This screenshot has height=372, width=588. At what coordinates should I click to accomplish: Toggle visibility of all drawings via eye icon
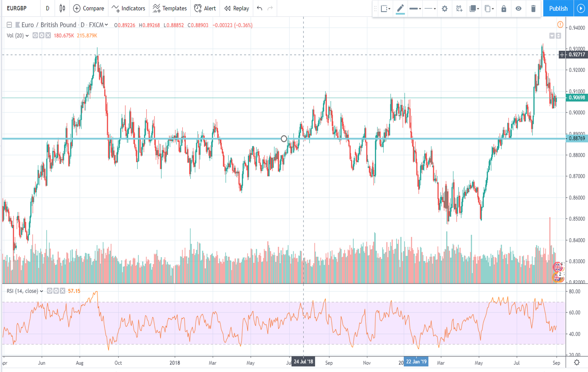pyautogui.click(x=518, y=8)
